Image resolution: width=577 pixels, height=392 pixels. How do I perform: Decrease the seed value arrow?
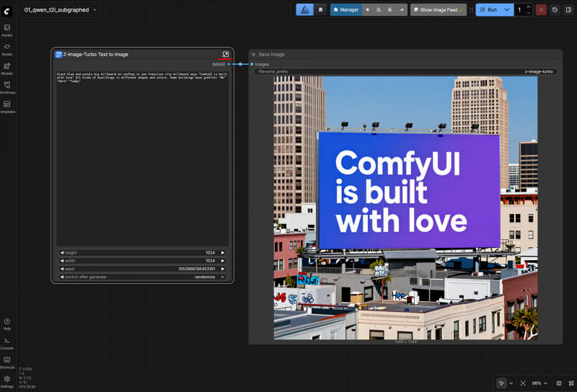[x=61, y=269]
